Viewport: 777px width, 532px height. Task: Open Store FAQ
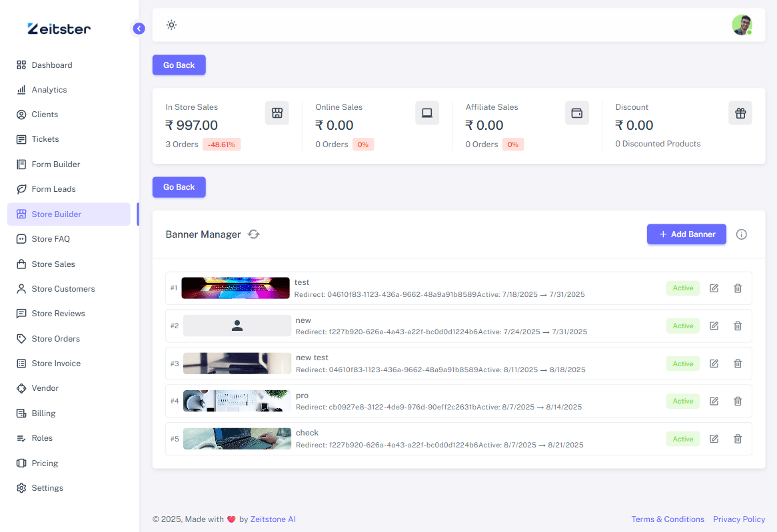click(69, 239)
